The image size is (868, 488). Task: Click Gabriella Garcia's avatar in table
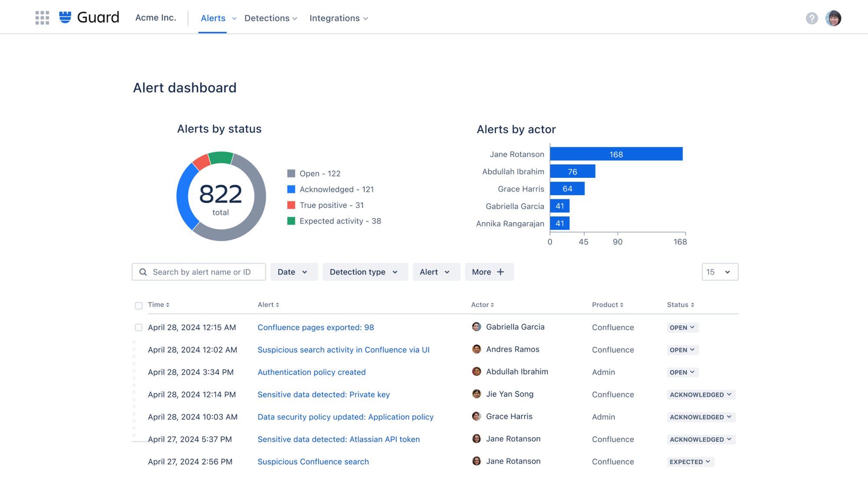point(477,327)
